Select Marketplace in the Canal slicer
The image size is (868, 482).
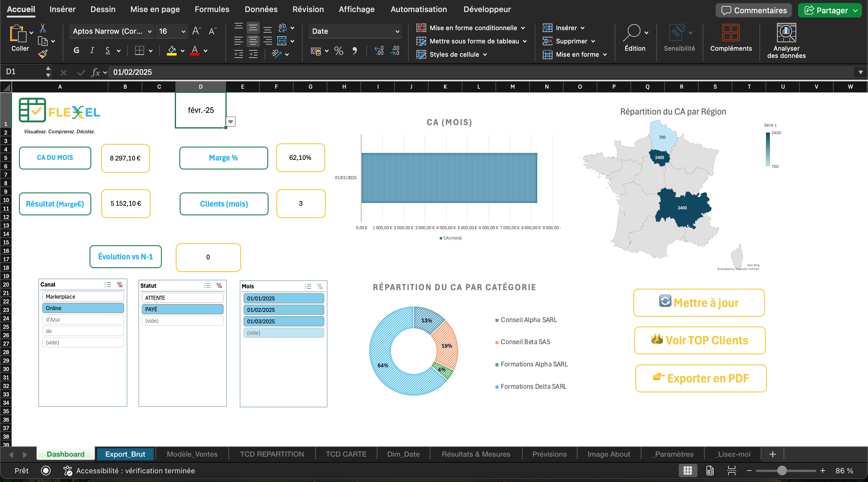click(83, 296)
